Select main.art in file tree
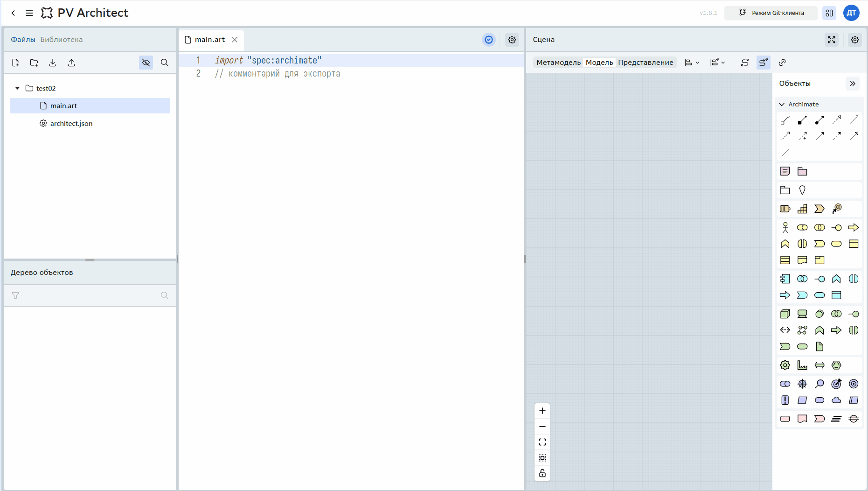Viewport: 868px width, 491px height. pyautogui.click(x=90, y=105)
